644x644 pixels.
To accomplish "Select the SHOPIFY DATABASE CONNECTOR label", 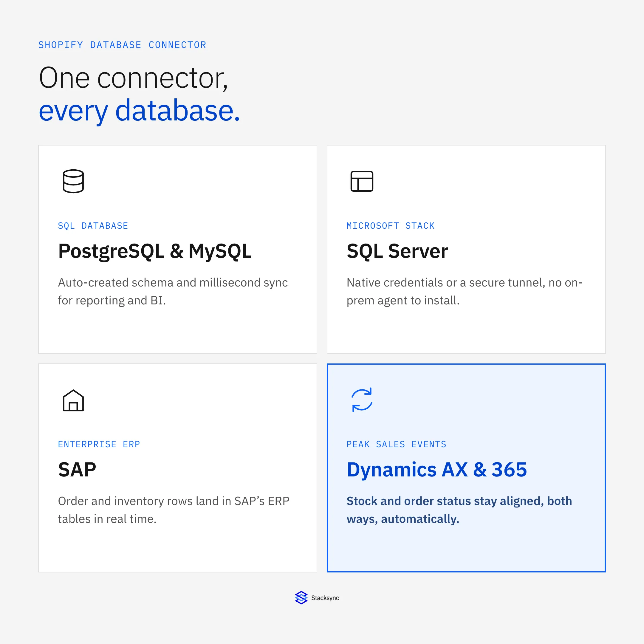I will point(122,45).
